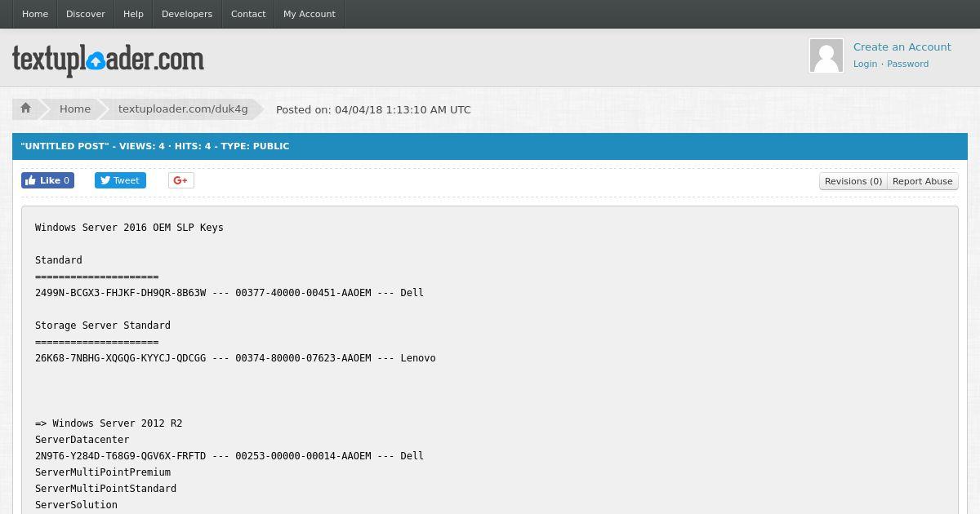The height and width of the screenshot is (514, 980).
Task: Click the Report Abuse button
Action: [x=923, y=181]
